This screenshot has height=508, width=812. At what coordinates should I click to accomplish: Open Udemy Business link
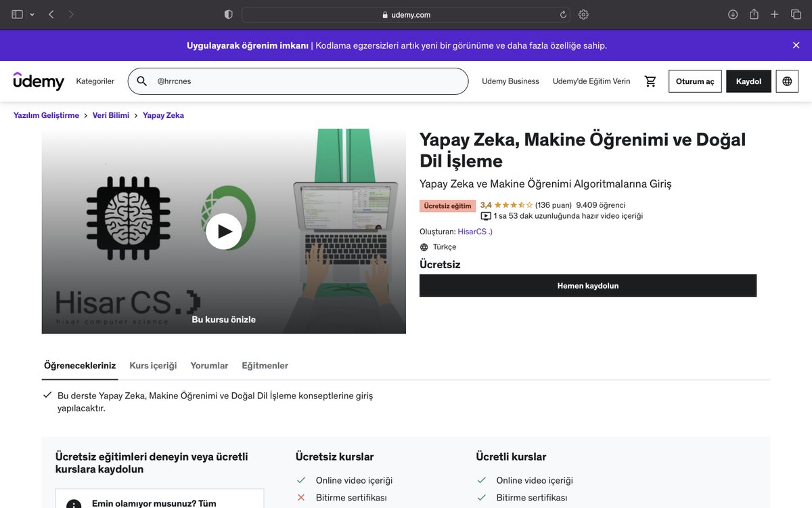click(x=510, y=81)
